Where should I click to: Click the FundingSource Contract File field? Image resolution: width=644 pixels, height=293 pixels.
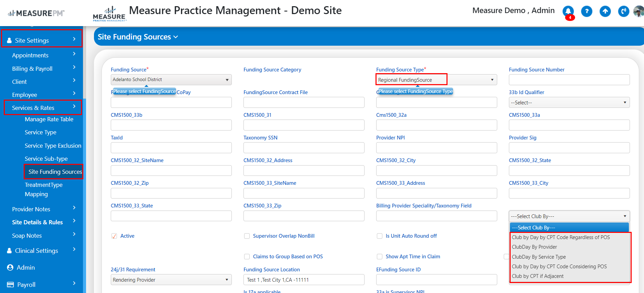point(304,102)
